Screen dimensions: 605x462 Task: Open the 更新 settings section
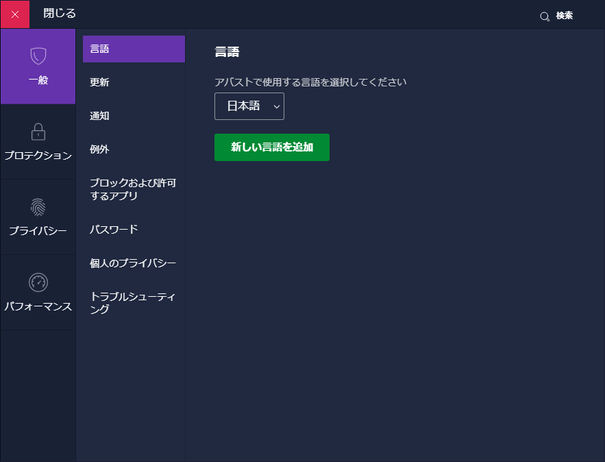click(100, 82)
